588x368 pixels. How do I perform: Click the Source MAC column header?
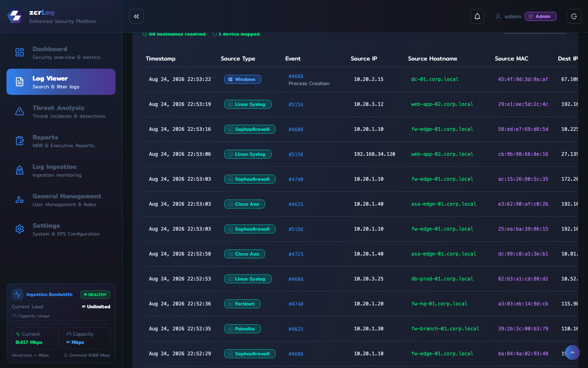(x=511, y=58)
